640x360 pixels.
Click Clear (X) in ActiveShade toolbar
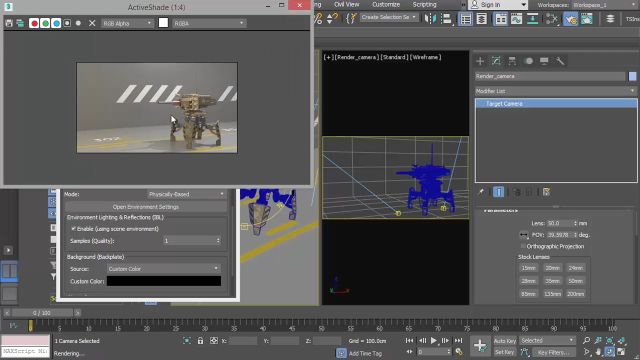pyautogui.click(x=92, y=23)
